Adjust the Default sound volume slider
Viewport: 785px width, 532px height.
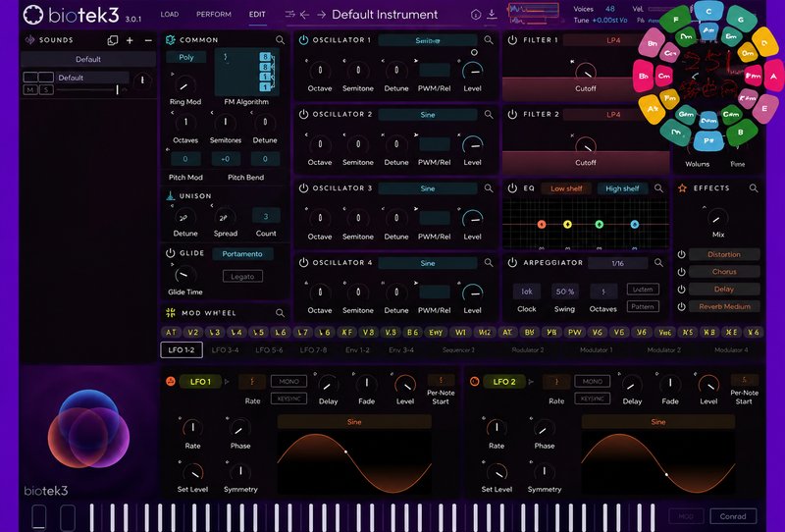coord(89,89)
